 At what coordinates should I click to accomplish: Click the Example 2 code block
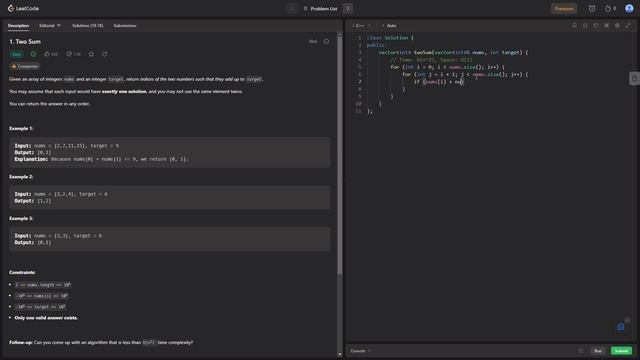(x=170, y=197)
